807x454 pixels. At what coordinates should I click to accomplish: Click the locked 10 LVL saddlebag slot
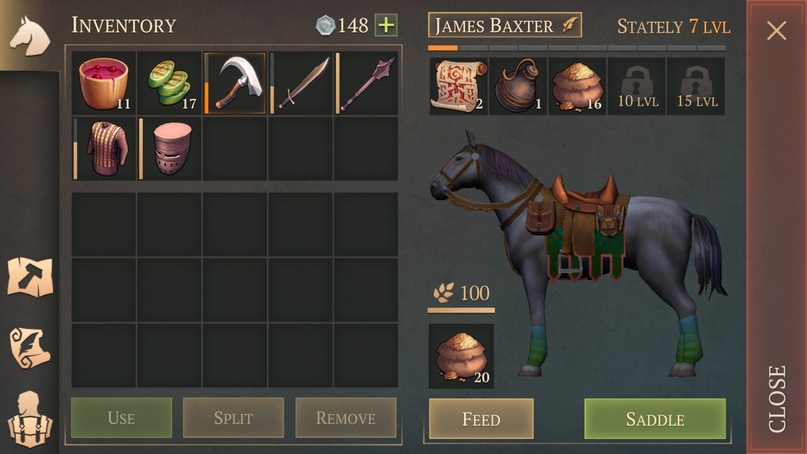[637, 86]
